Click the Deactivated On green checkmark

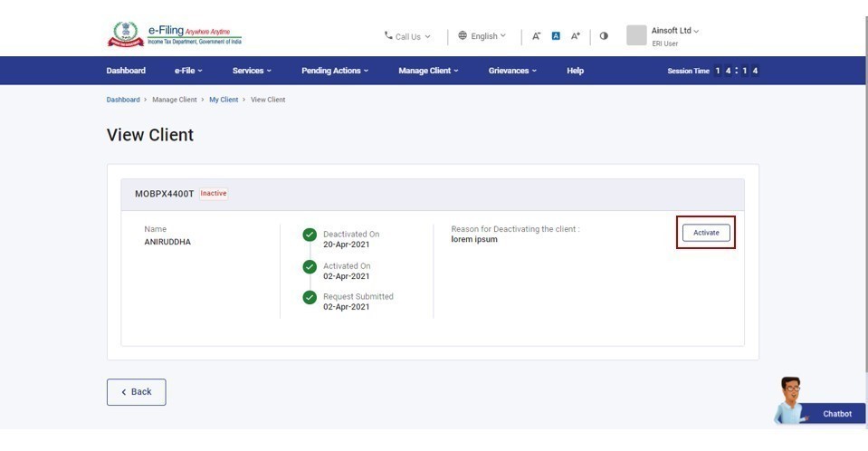point(310,235)
